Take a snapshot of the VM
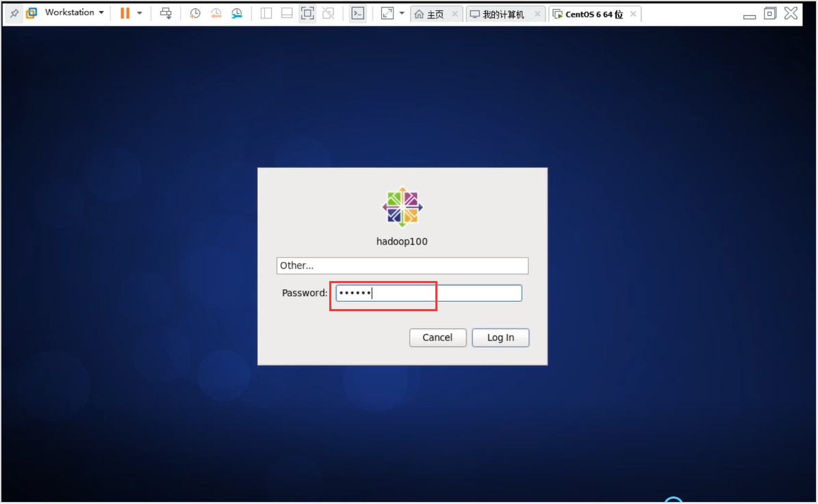 194,14
